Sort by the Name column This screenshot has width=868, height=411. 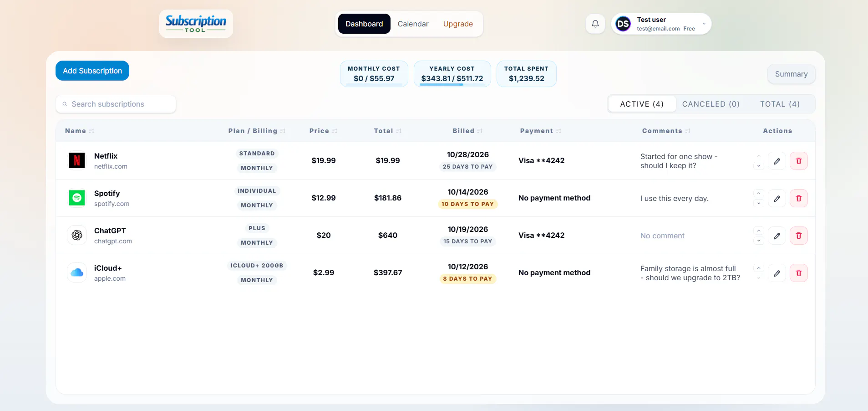tap(80, 131)
